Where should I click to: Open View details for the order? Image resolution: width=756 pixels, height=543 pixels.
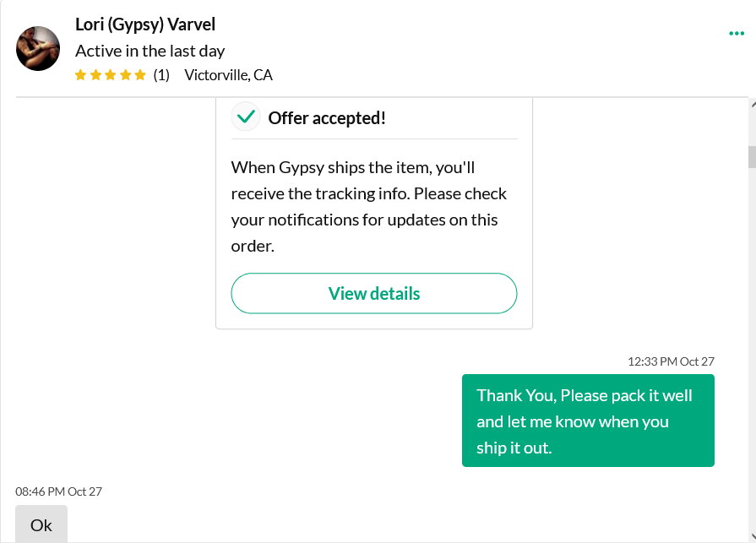[x=374, y=293]
